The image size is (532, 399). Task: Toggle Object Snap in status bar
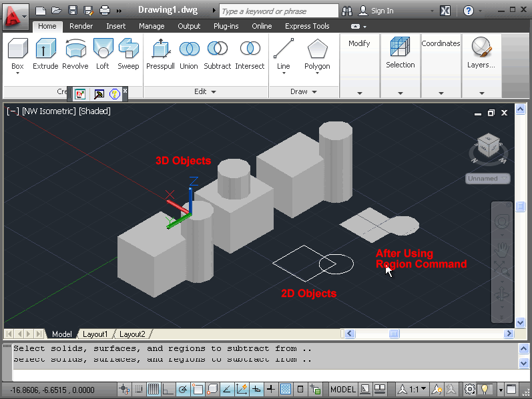[198, 389]
